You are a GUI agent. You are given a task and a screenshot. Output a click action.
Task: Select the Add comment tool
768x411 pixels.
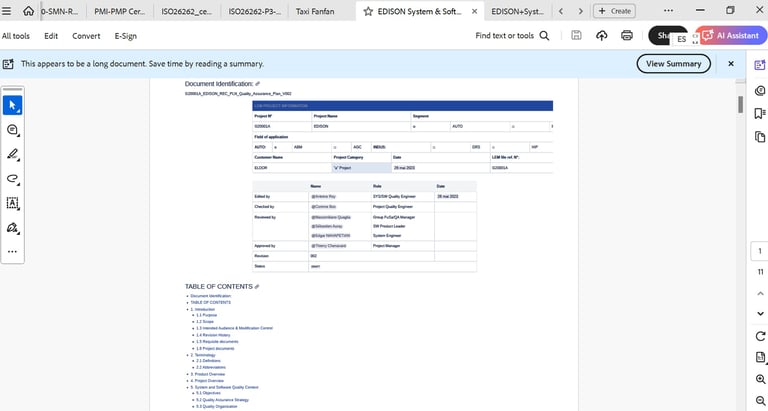(x=12, y=130)
